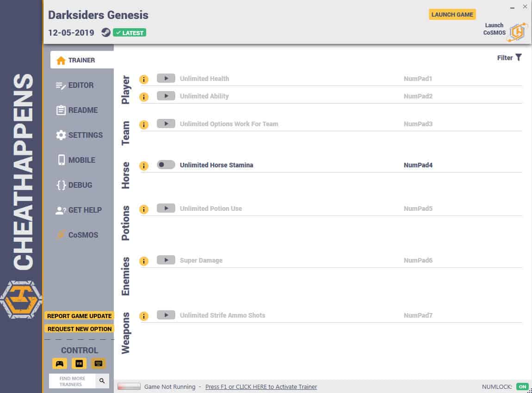Click the NumPad4 hotkey label
Screen dimensions: 532x393
(418, 165)
